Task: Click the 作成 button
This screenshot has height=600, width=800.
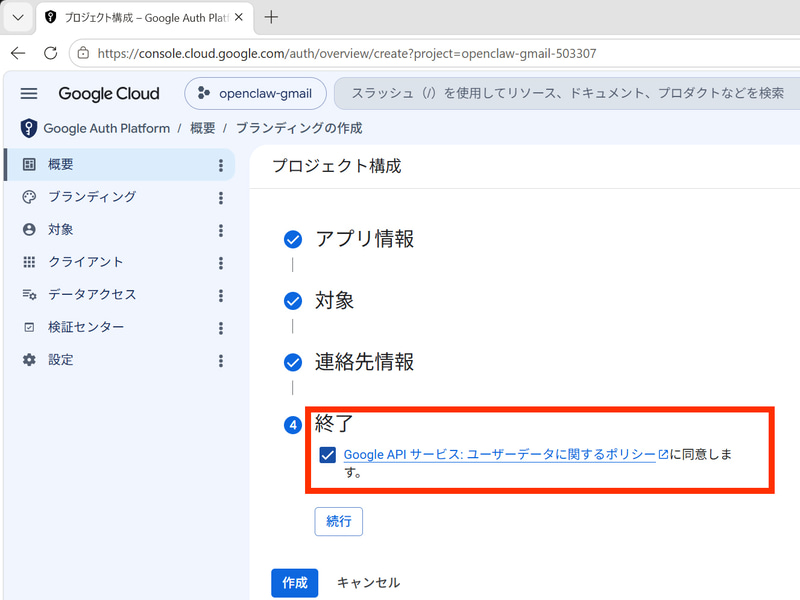Action: click(294, 583)
